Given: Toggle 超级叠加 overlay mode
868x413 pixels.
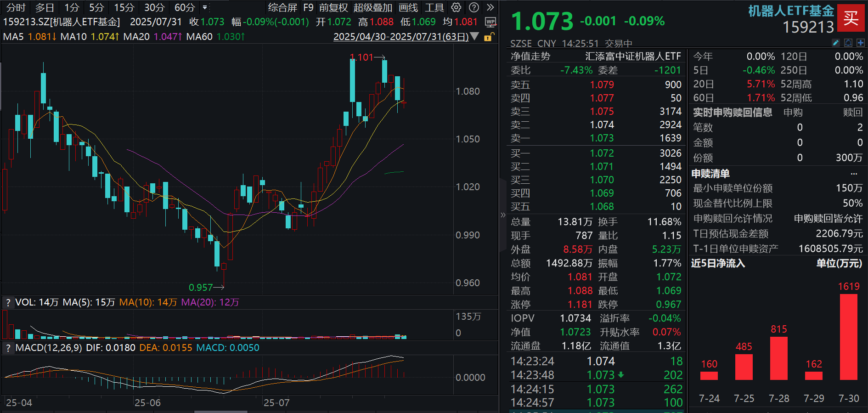Looking at the screenshot, I should tap(372, 7).
